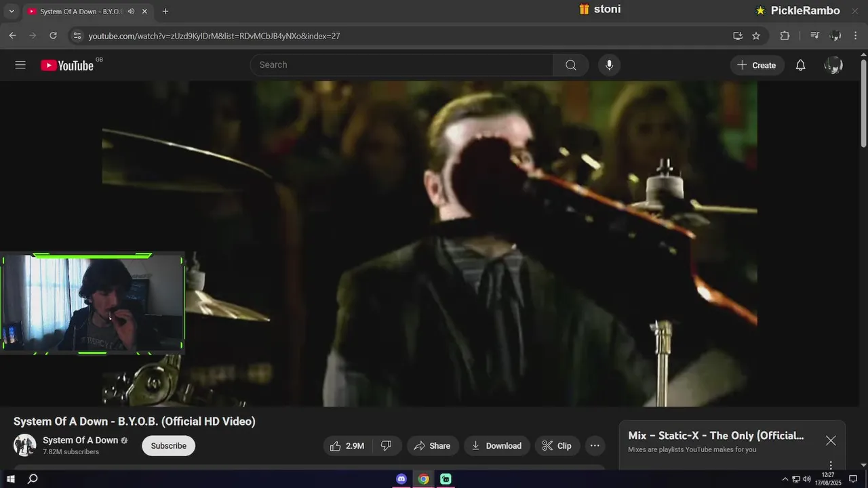Open the notifications bell
Image resolution: width=868 pixels, height=488 pixels.
point(800,65)
